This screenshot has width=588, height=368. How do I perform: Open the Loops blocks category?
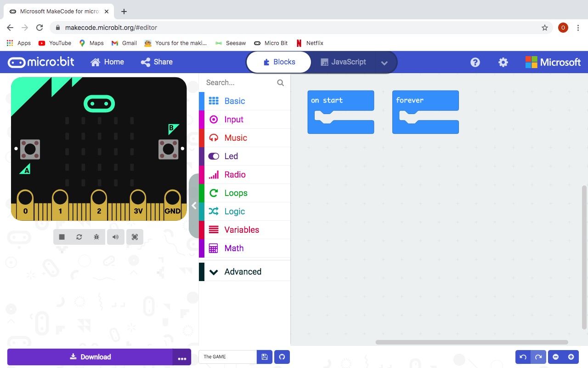point(244,193)
